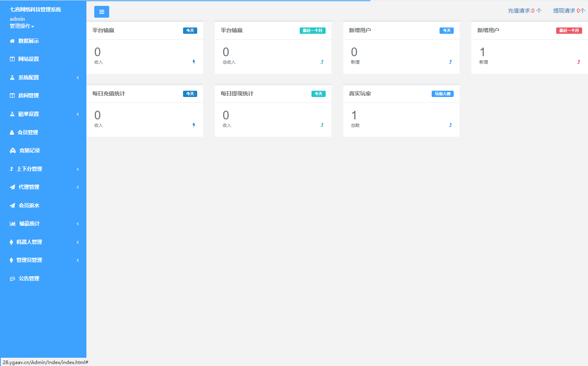The width and height of the screenshot is (588, 366).
Task: Click the paper plane icon beside 会员返水
Action: point(13,205)
